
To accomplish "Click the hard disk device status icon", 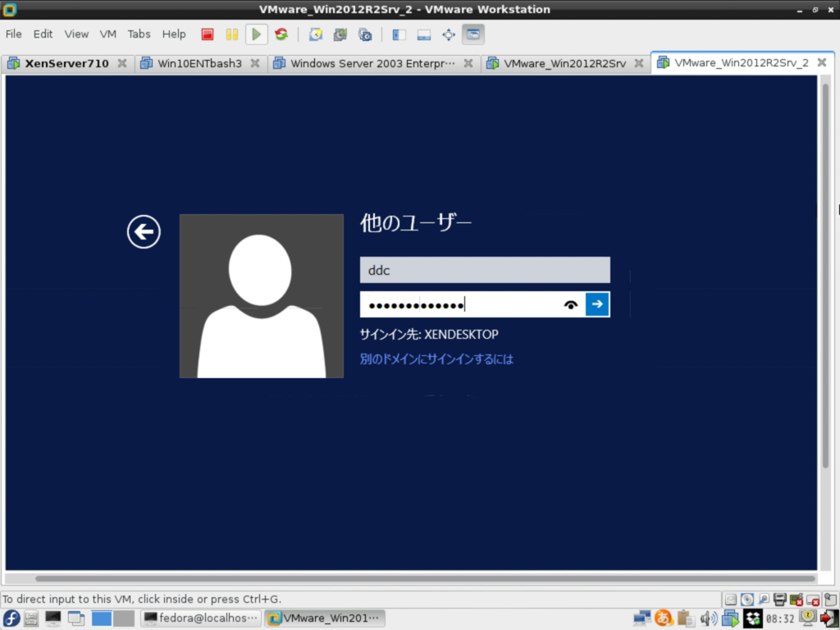I will tap(730, 600).
